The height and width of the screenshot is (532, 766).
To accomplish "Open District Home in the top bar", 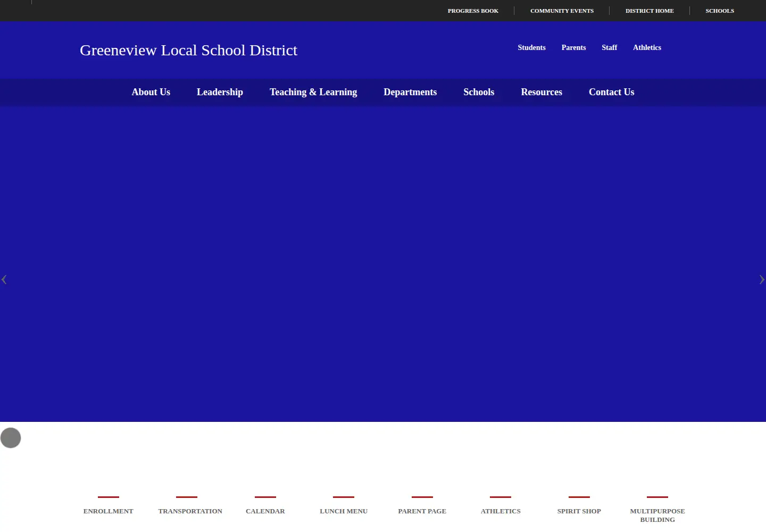I will click(650, 11).
